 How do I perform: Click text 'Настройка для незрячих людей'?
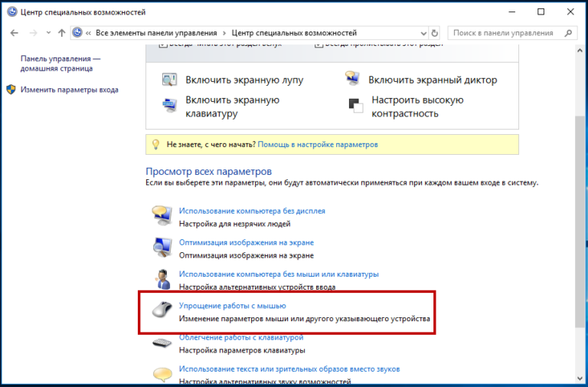(235, 224)
